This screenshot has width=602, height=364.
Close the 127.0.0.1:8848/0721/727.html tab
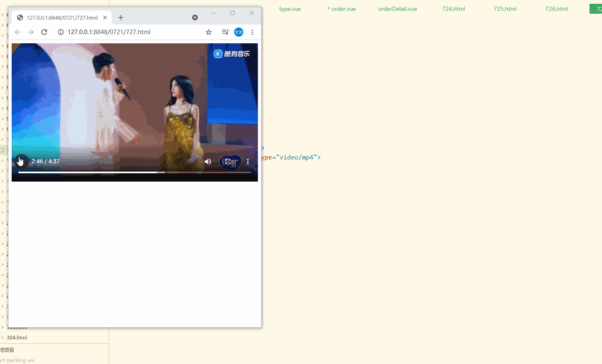(x=105, y=17)
